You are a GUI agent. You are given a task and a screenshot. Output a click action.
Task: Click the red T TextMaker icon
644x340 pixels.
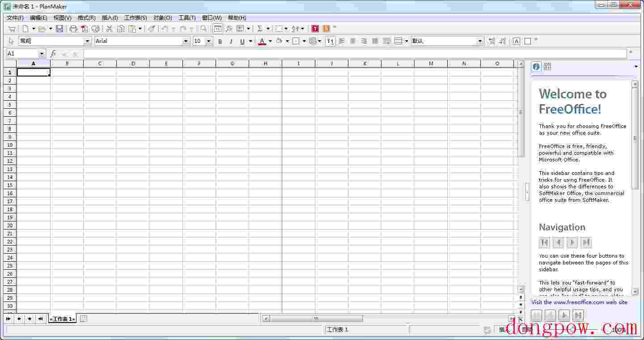click(315, 29)
